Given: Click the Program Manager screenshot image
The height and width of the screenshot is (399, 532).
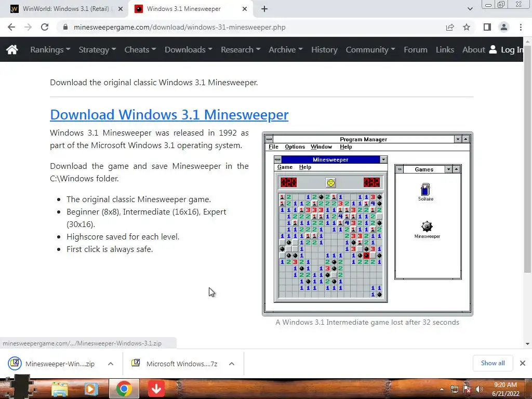Looking at the screenshot, I should [367, 223].
